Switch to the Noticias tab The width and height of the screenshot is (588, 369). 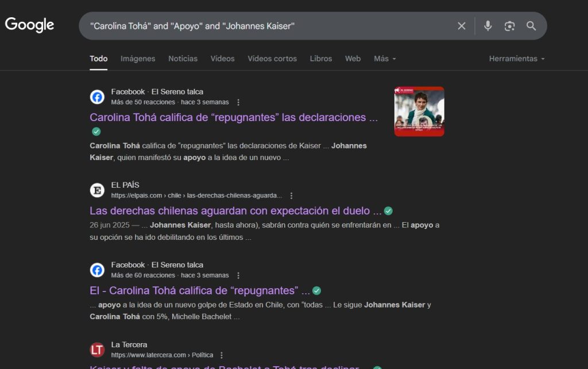(x=183, y=59)
